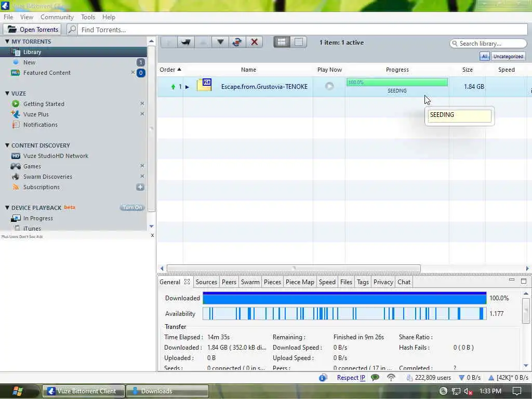
Task: Click the In Progress device icon
Action: click(x=16, y=218)
